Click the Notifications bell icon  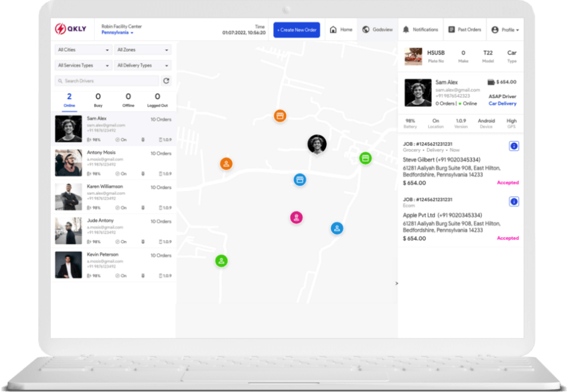(x=406, y=29)
